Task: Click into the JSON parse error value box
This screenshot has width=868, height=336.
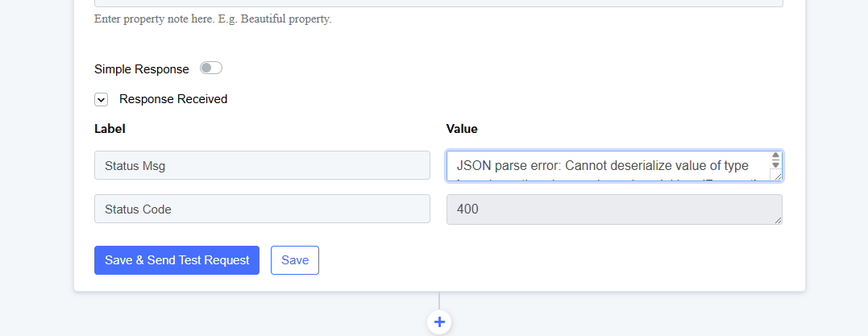Action: [x=604, y=166]
